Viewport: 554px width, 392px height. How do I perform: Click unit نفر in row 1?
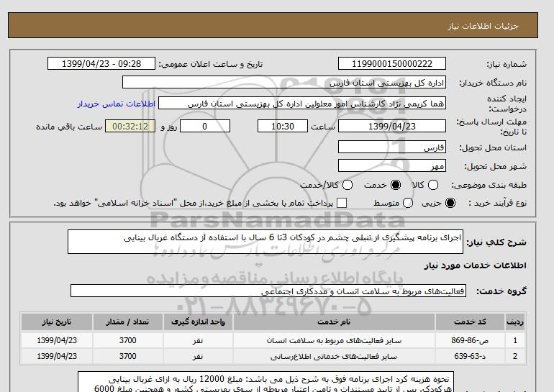pyautogui.click(x=198, y=340)
